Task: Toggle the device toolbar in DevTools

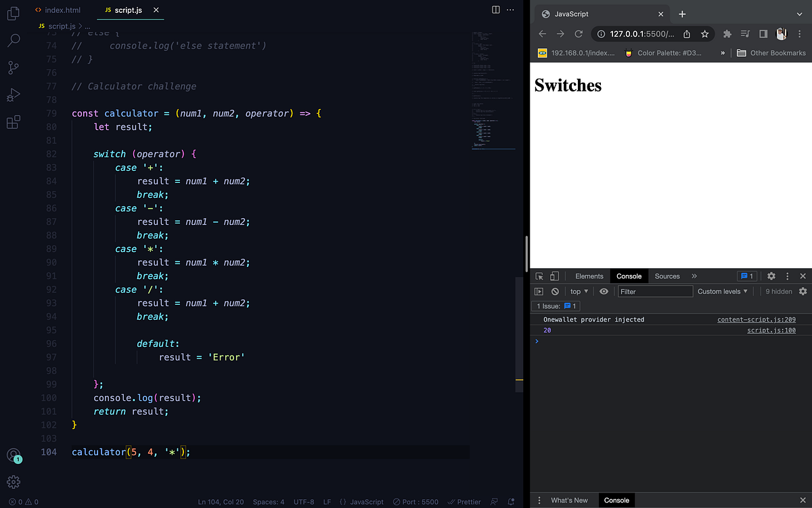Action: (x=554, y=276)
